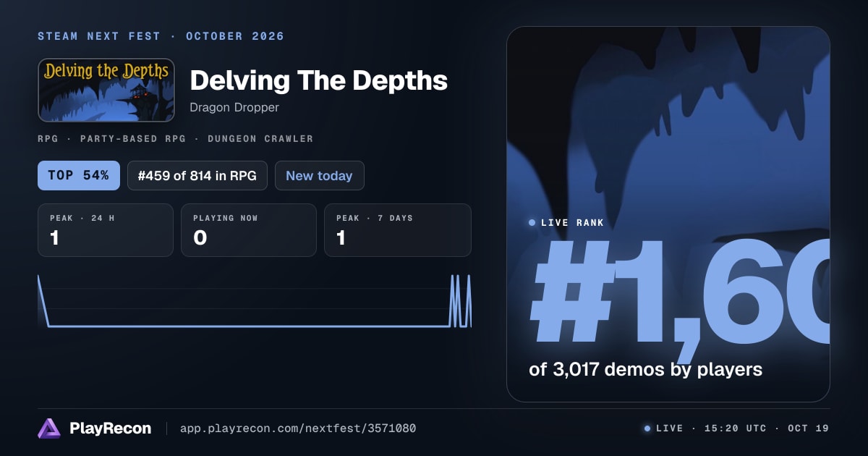Open the app.playrecon.com/nextfest/3571080 link

click(298, 428)
